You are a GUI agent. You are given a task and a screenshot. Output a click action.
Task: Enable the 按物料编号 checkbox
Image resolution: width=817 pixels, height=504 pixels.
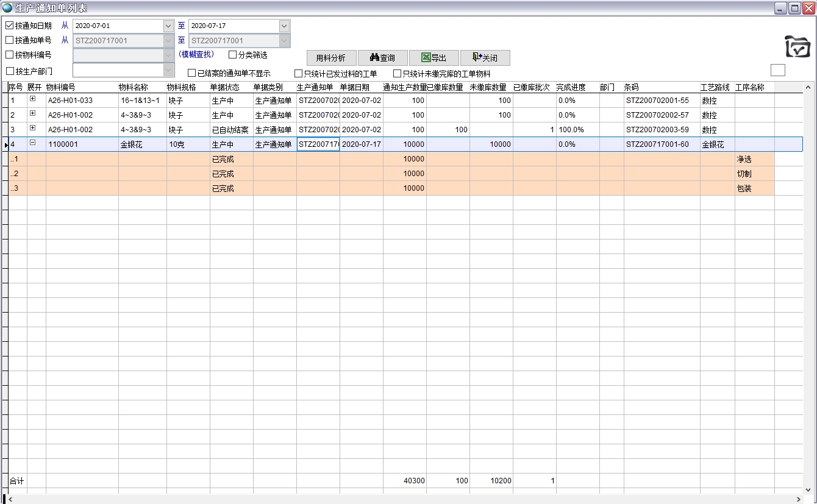(x=9, y=55)
